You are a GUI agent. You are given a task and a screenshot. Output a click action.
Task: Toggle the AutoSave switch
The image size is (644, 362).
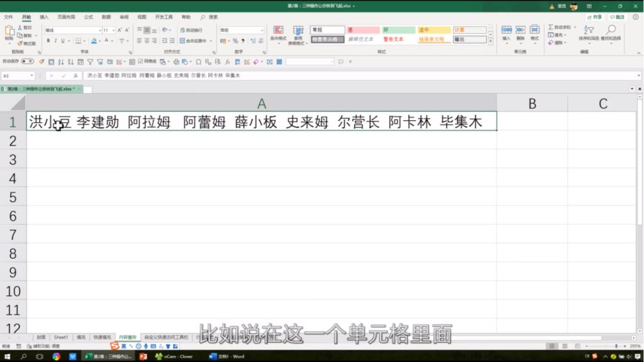coord(27,62)
